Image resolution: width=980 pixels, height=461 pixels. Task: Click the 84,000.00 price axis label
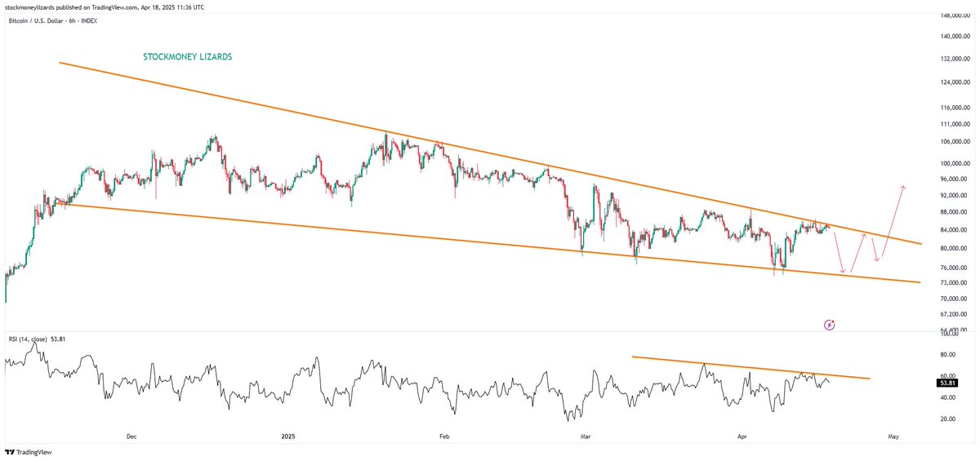[954, 230]
